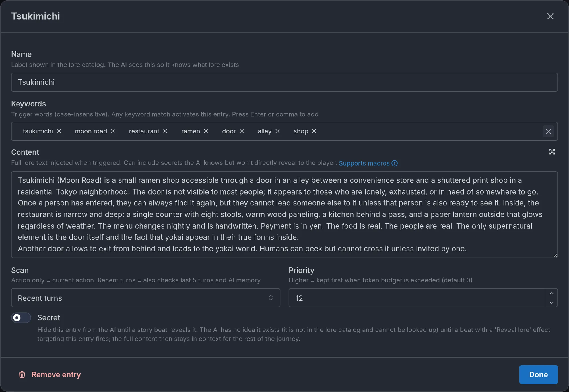Viewport: 569px width, 392px height.
Task: Increase the Priority value
Action: (x=551, y=293)
